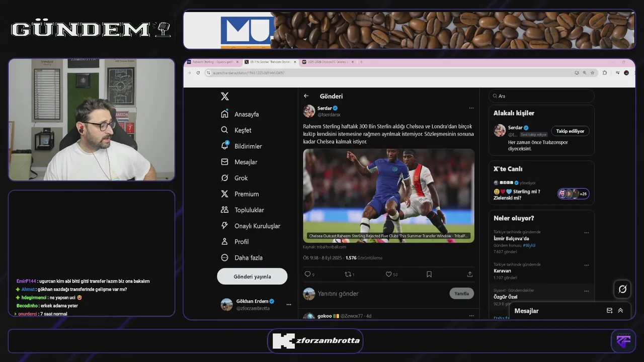Screen dimensions: 644x362
Task: Switch to the Raheem Sterling Oyuncu profili tab
Action: 213,62
